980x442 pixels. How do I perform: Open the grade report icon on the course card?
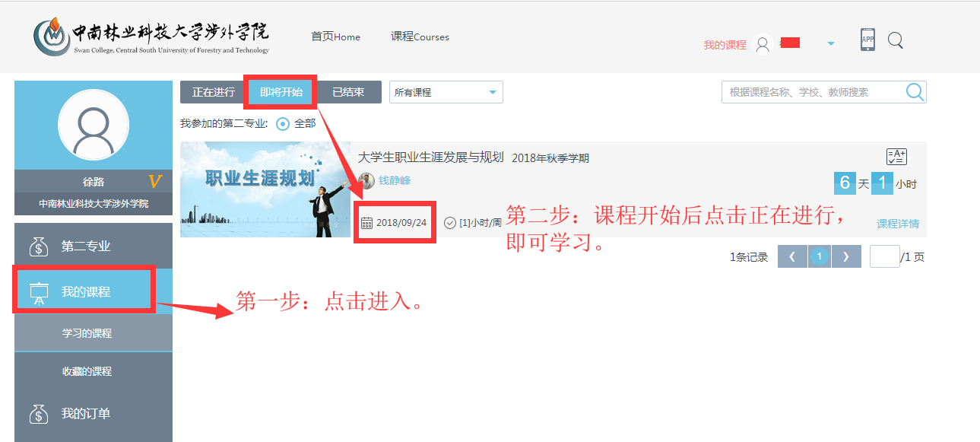896,156
